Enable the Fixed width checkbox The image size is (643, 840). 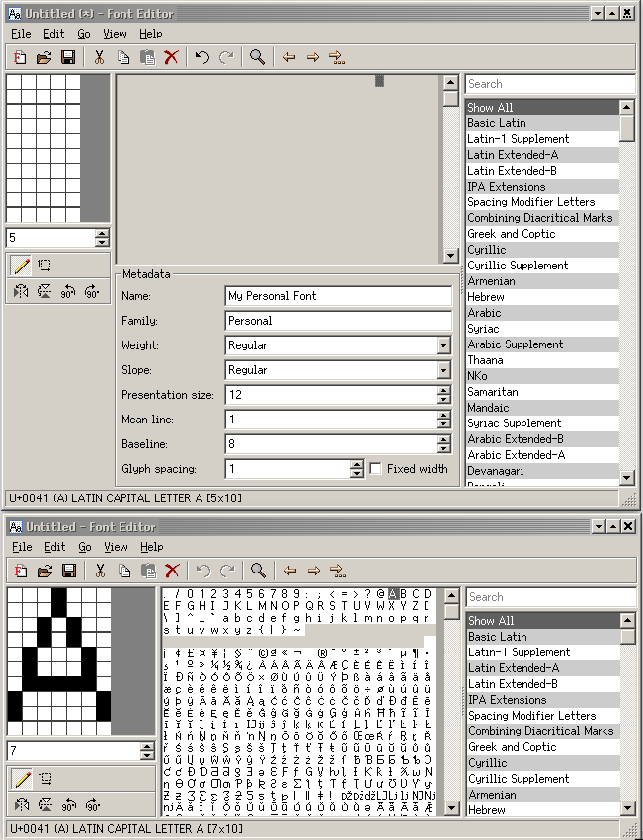point(375,469)
